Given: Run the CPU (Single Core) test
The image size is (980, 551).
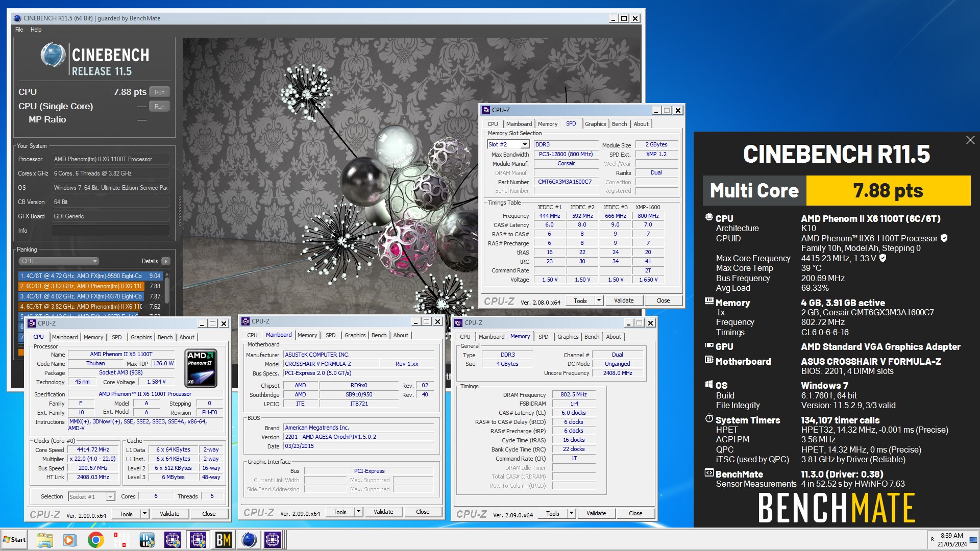Looking at the screenshot, I should (160, 107).
